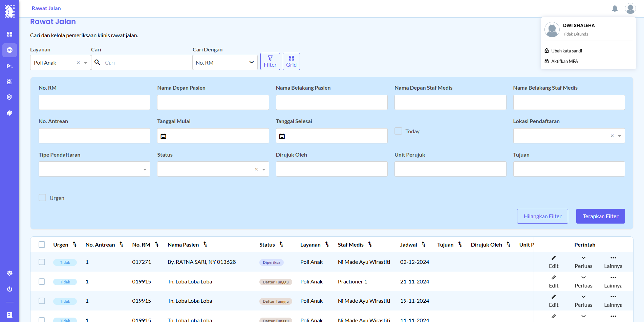Open the dashboard grid icon in sidebar
Screen dimensions: 644x322
coord(9,34)
